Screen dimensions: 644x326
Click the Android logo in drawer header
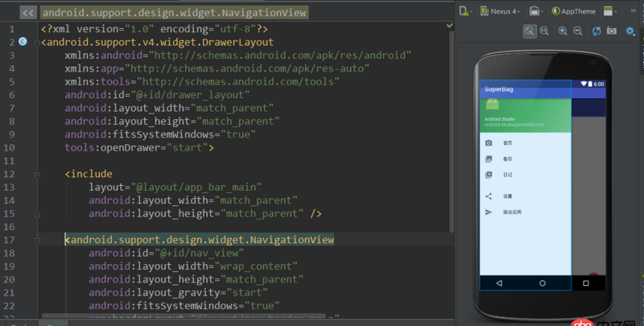tap(493, 105)
